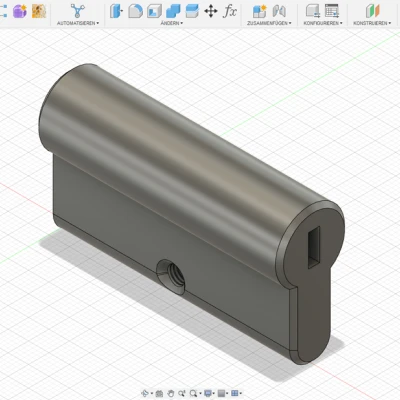
Task: Click the Look At navigation icon
Action: point(159,393)
